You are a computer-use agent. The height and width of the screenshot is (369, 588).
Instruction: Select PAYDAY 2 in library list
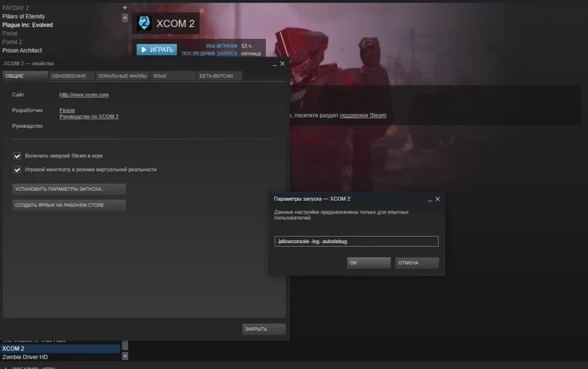(15, 8)
